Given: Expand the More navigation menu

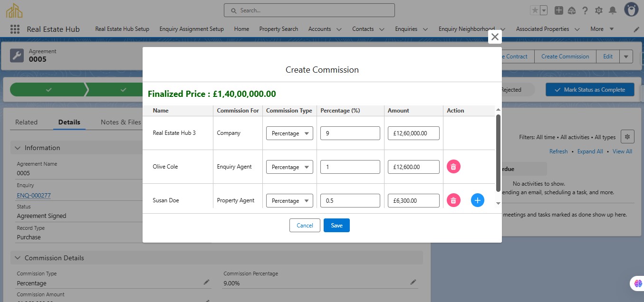Looking at the screenshot, I should (602, 29).
